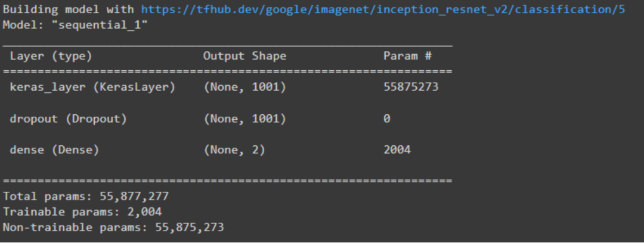
Task: Click the dense output shape (None, 2)
Action: pyautogui.click(x=234, y=150)
